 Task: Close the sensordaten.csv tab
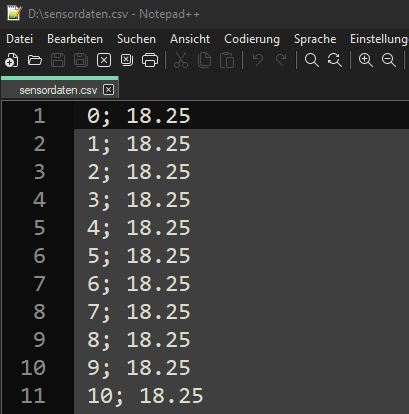pos(108,90)
